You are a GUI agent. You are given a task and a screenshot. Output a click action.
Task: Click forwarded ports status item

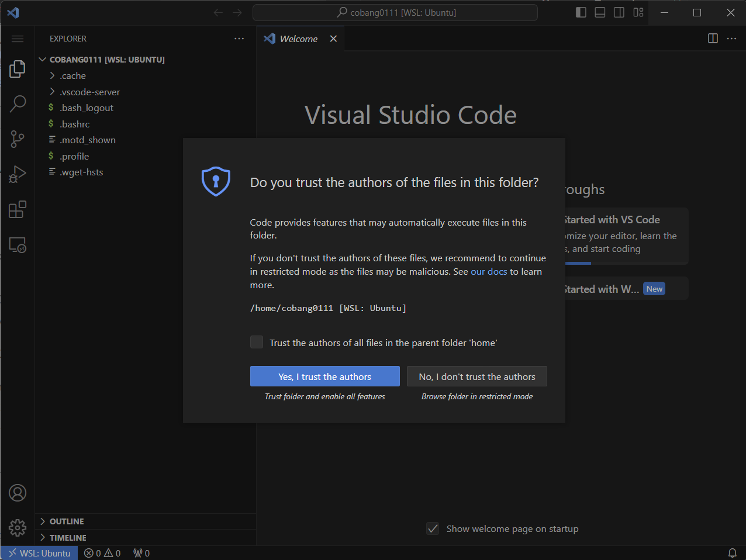(x=141, y=553)
